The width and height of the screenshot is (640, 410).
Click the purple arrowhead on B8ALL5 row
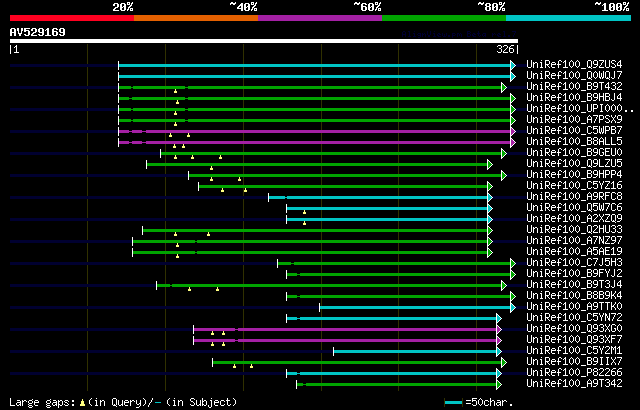[513, 142]
